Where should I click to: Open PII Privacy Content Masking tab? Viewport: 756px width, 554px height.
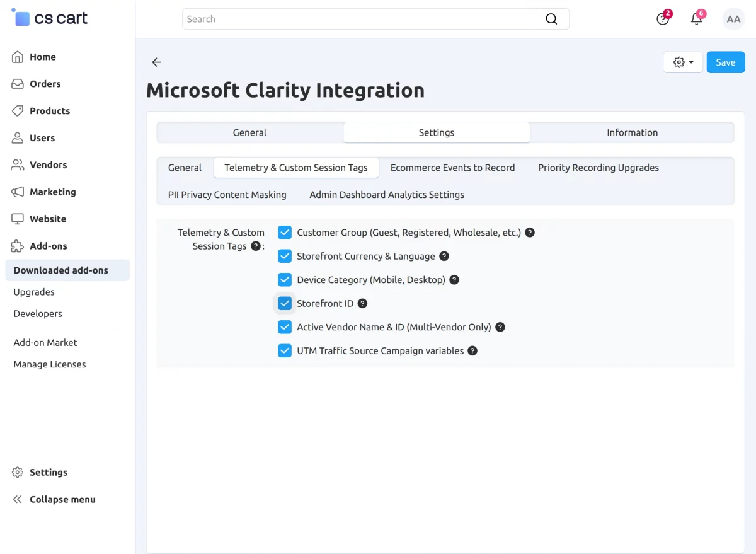[227, 195]
